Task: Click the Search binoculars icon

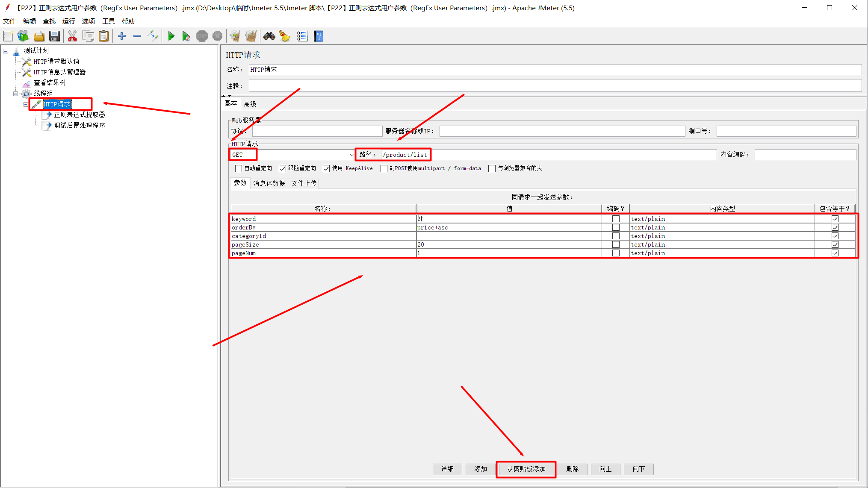Action: point(269,36)
